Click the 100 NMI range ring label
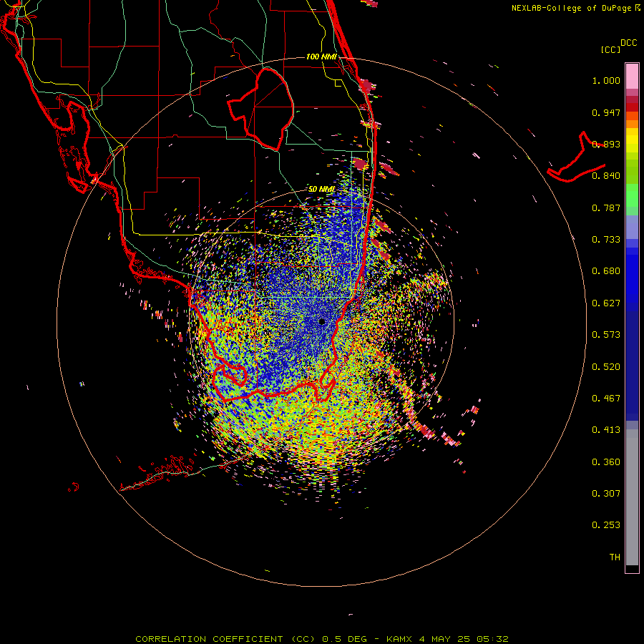Viewport: 644px width, 644px height. click(x=321, y=57)
